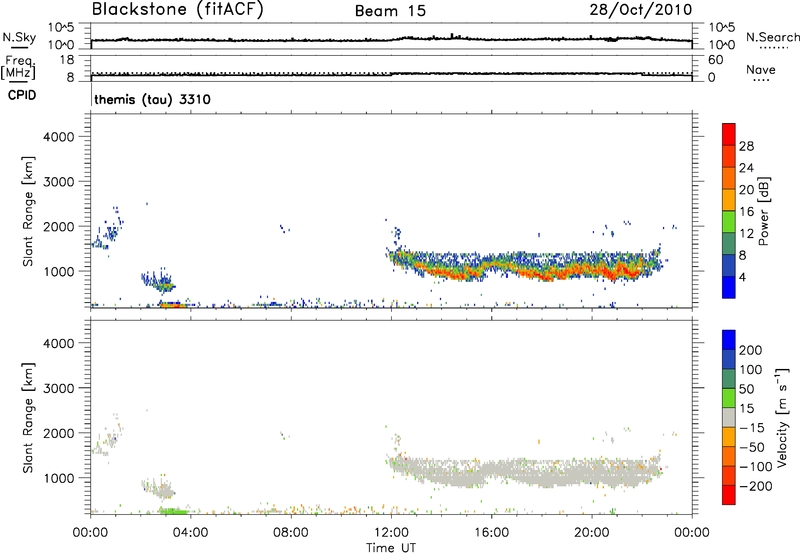Click the frequency scale '18' tick
The image size is (800, 554).
point(67,60)
